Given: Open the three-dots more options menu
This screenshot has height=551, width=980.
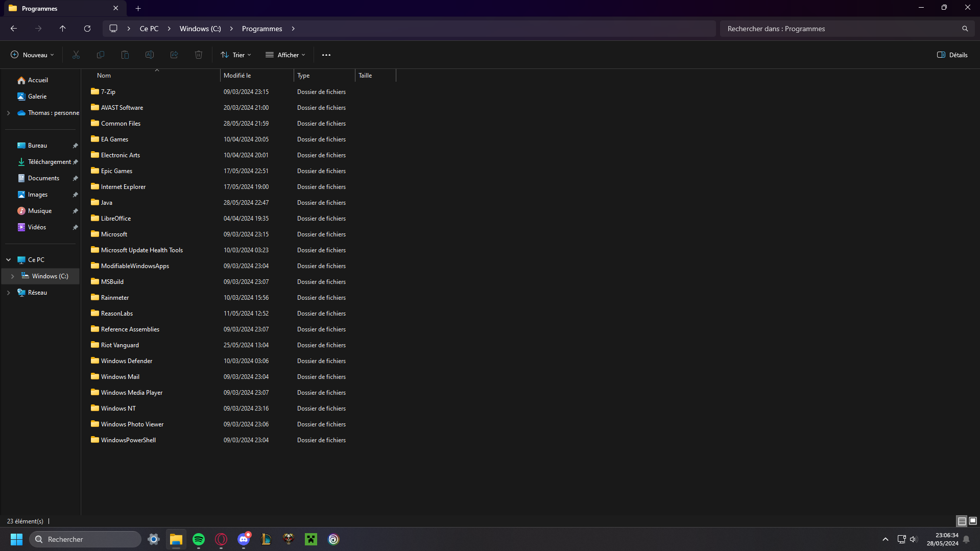Looking at the screenshot, I should [x=326, y=55].
